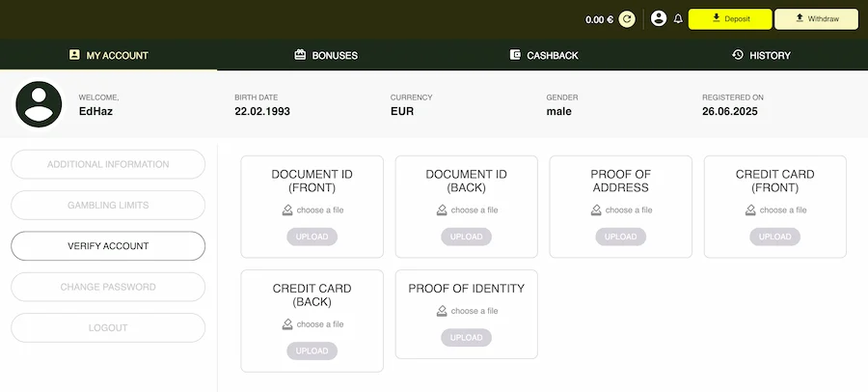Click file icon in Proof of Identity card
Image resolution: width=868 pixels, height=392 pixels.
(x=442, y=311)
